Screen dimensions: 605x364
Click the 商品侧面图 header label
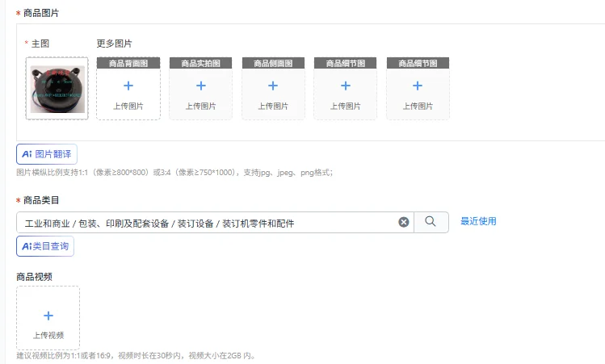point(273,63)
